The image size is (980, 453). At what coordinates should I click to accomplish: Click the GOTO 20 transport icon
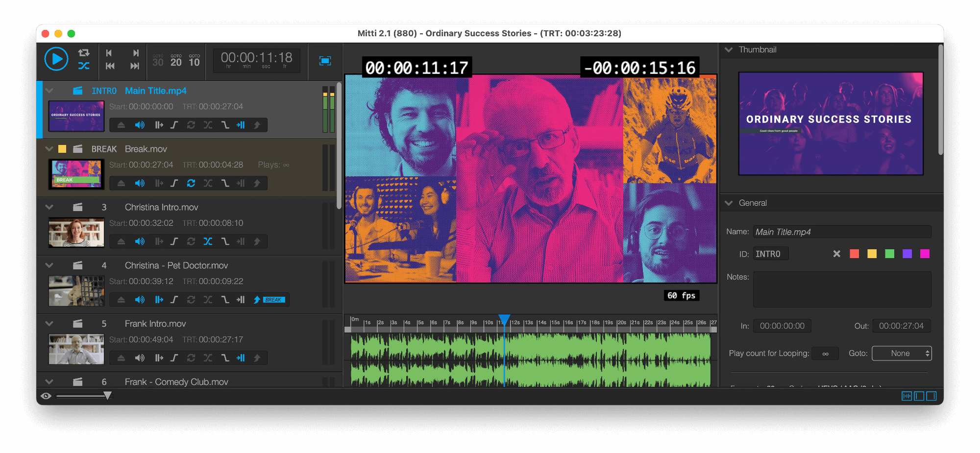(x=176, y=60)
